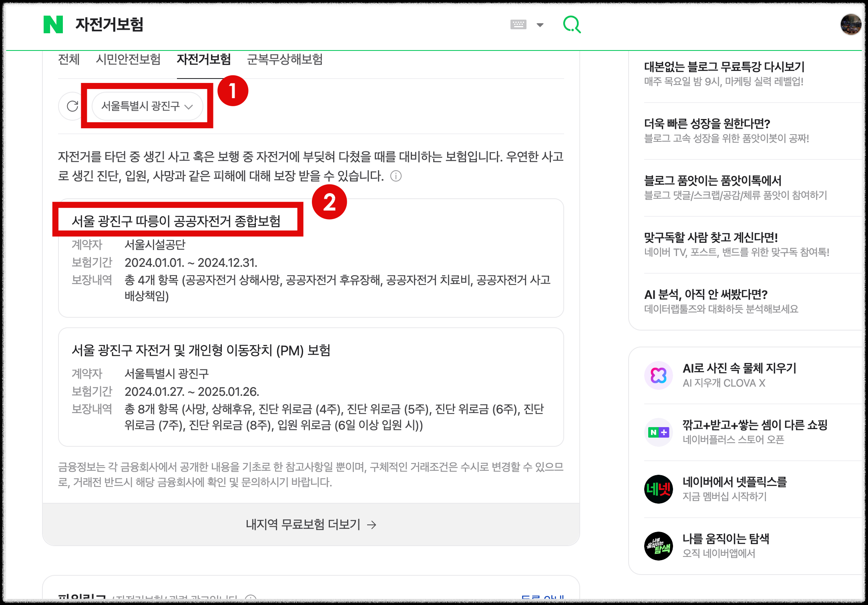Click 블로그 댓글/스크랩/공감/체류 품앗이 참여하기 text
This screenshot has height=605, width=868.
click(735, 195)
